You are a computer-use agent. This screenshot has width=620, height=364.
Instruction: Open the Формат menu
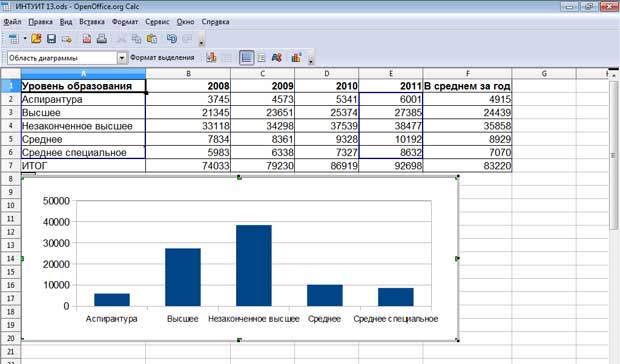(125, 22)
